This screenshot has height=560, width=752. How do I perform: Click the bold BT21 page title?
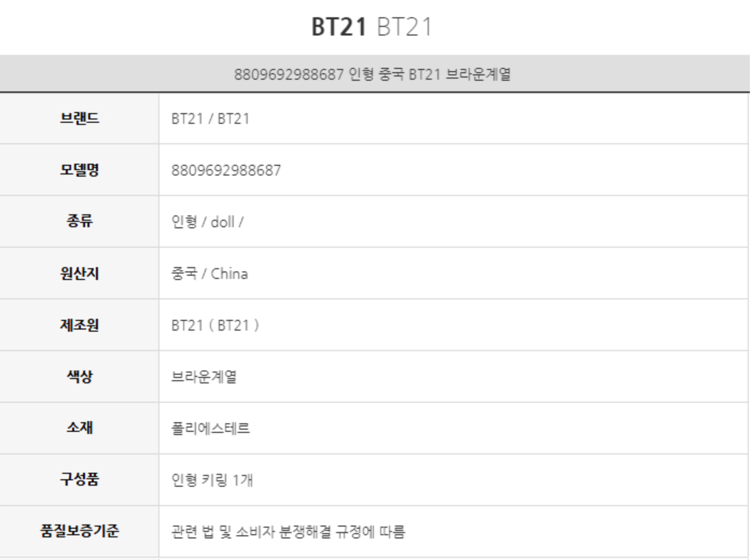tap(339, 27)
